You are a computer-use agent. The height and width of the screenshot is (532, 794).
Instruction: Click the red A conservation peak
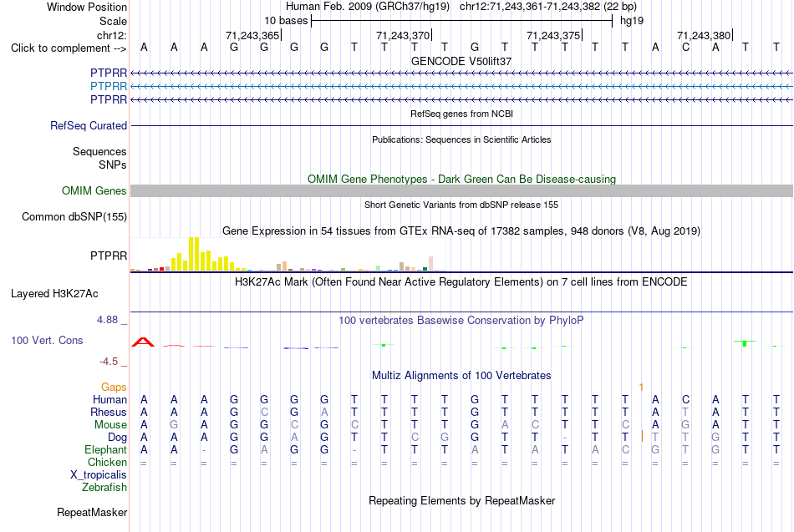(143, 342)
